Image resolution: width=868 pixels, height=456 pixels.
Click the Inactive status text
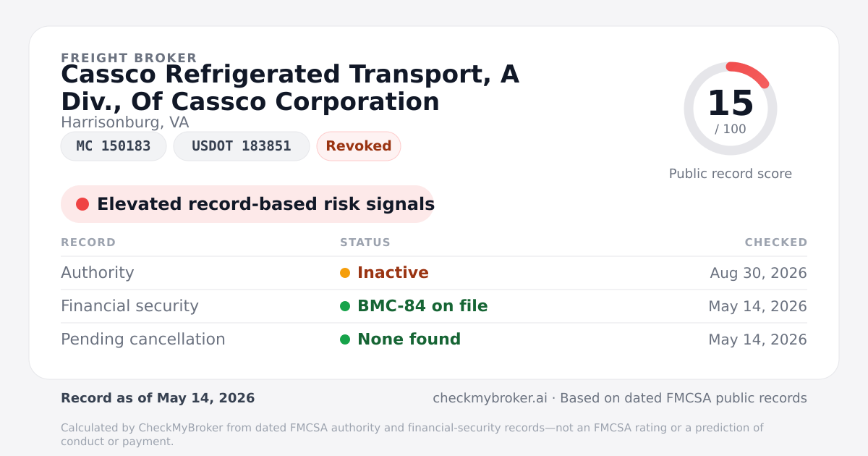(x=393, y=273)
